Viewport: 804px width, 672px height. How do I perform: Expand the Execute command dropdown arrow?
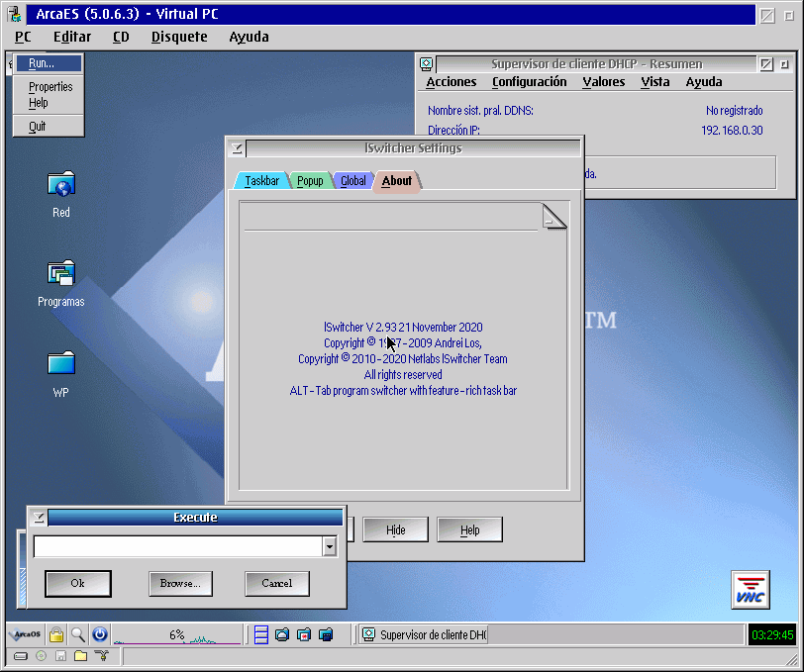[x=330, y=546]
